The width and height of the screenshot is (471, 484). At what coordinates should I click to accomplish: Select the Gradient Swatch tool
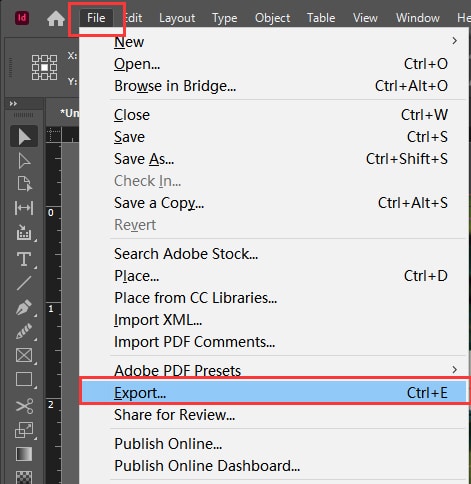coord(24,454)
